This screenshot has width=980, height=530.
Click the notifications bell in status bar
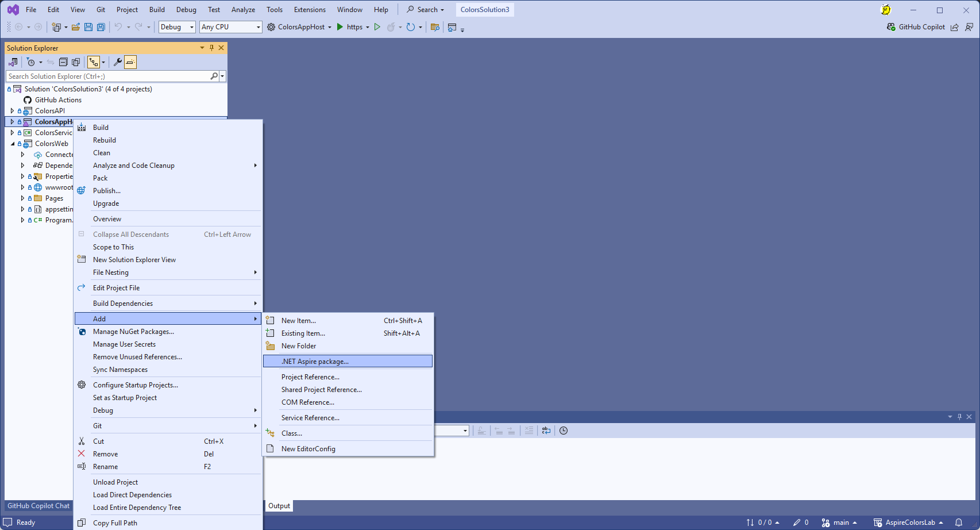(958, 523)
